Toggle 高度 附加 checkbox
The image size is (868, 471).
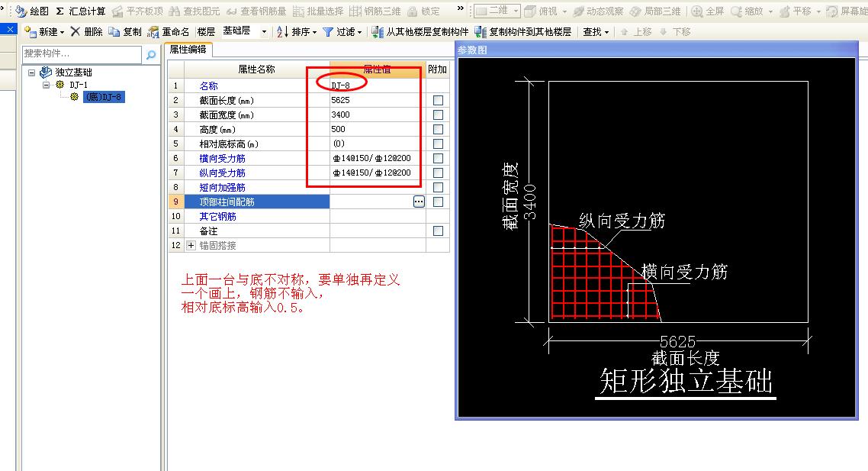(438, 129)
